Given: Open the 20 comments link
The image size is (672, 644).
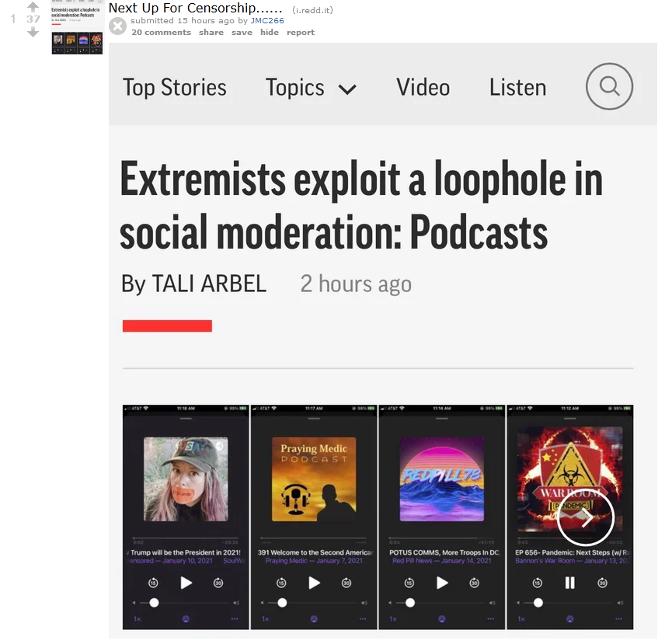Looking at the screenshot, I should click(x=161, y=32).
